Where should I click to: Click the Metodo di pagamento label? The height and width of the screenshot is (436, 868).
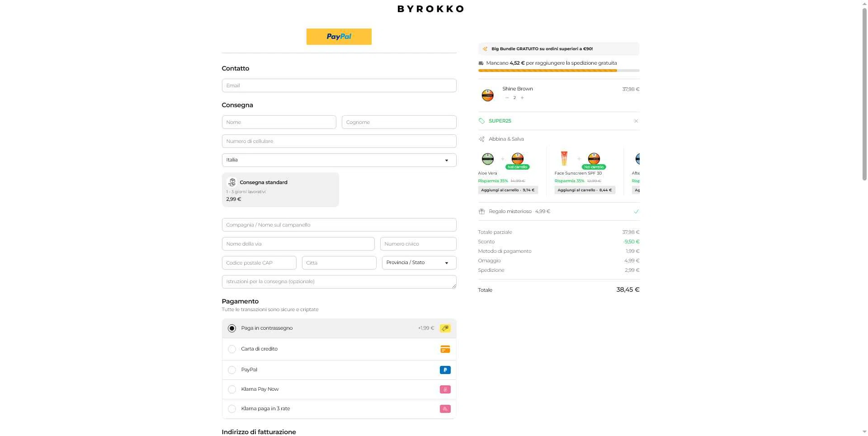505,251
